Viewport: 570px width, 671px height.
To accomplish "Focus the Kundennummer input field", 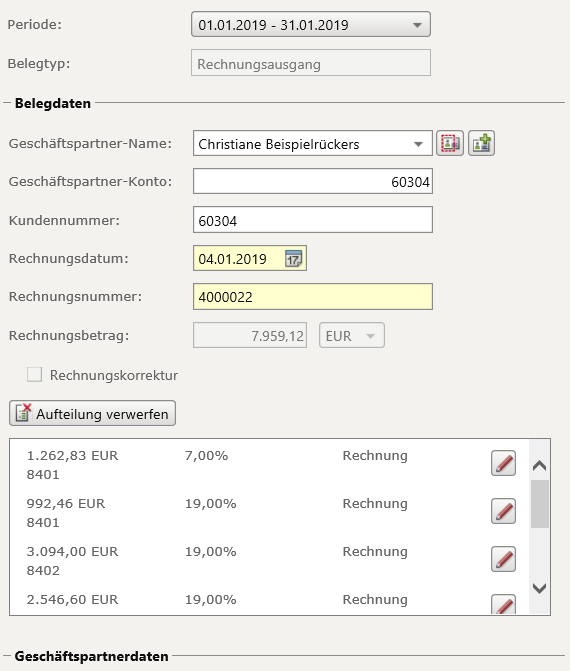I will click(313, 220).
